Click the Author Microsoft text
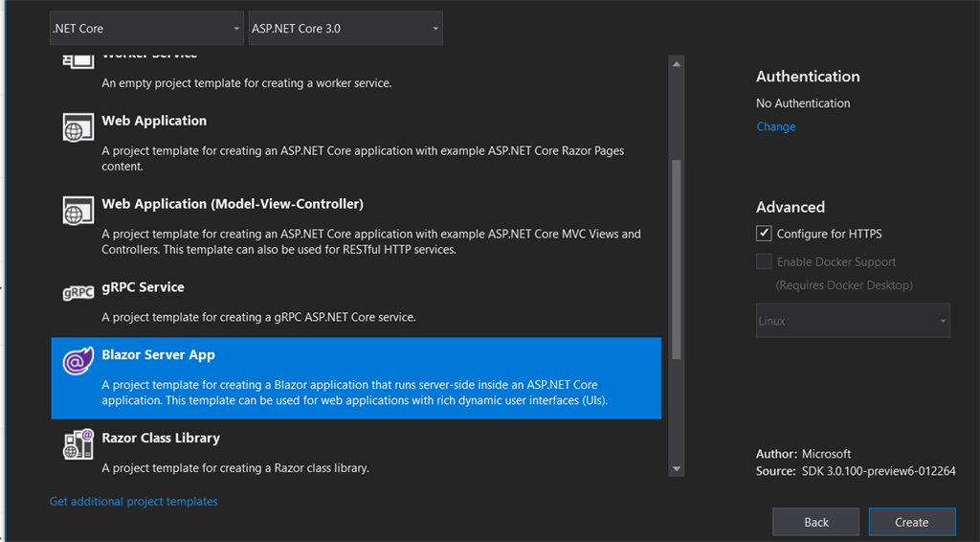Screen dimensions: 980x542 click(803, 454)
